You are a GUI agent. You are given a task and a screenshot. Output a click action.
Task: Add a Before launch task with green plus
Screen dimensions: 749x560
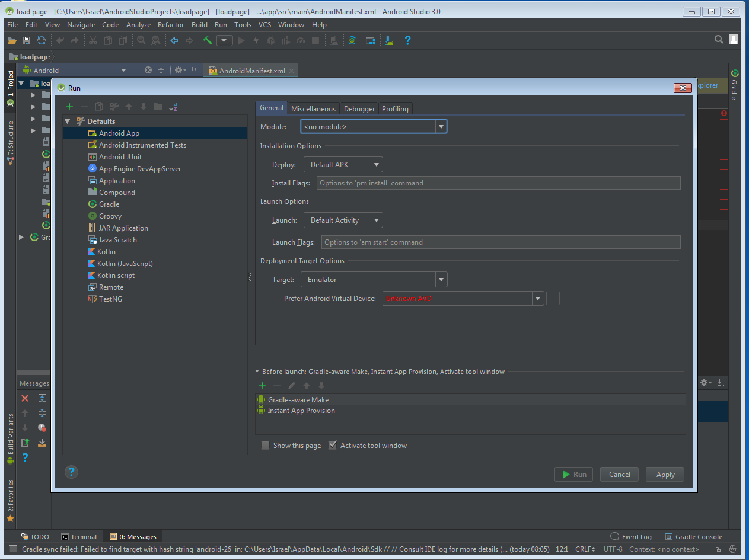pyautogui.click(x=262, y=386)
